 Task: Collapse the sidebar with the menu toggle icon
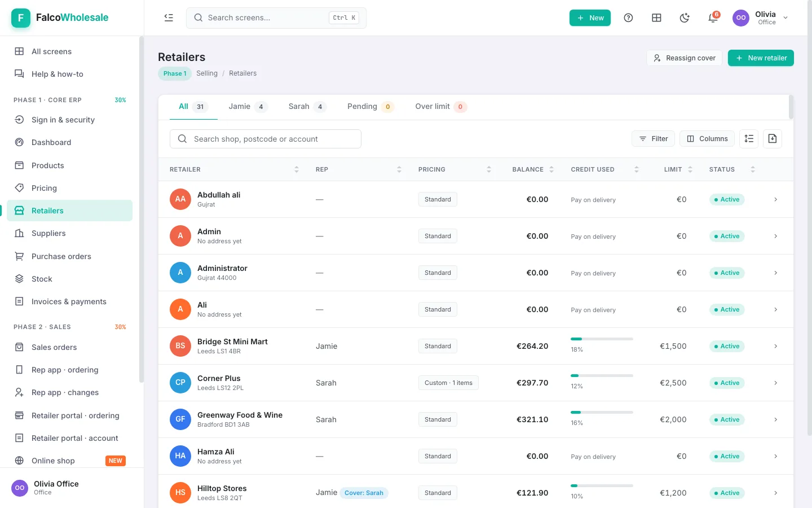coord(169,17)
